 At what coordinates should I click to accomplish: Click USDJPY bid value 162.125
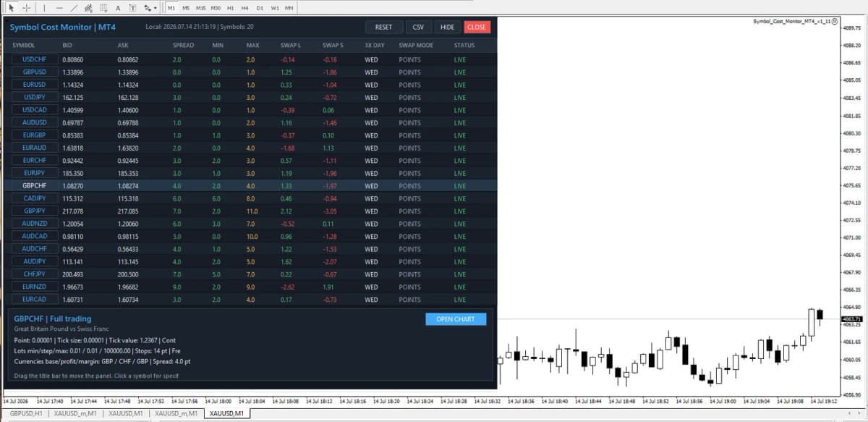click(x=73, y=98)
